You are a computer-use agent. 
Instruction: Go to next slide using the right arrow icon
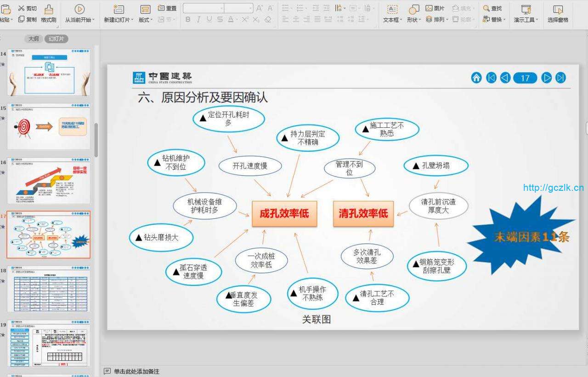tap(546, 78)
